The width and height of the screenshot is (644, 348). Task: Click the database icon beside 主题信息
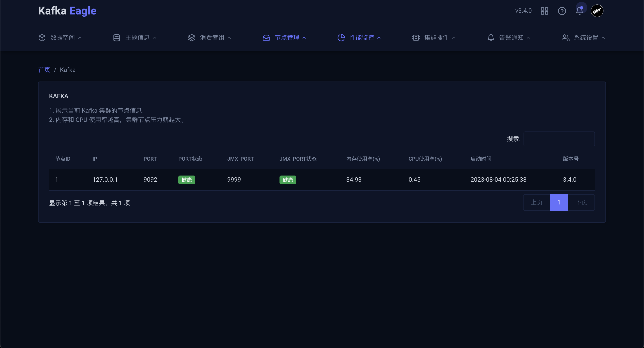[x=117, y=38]
